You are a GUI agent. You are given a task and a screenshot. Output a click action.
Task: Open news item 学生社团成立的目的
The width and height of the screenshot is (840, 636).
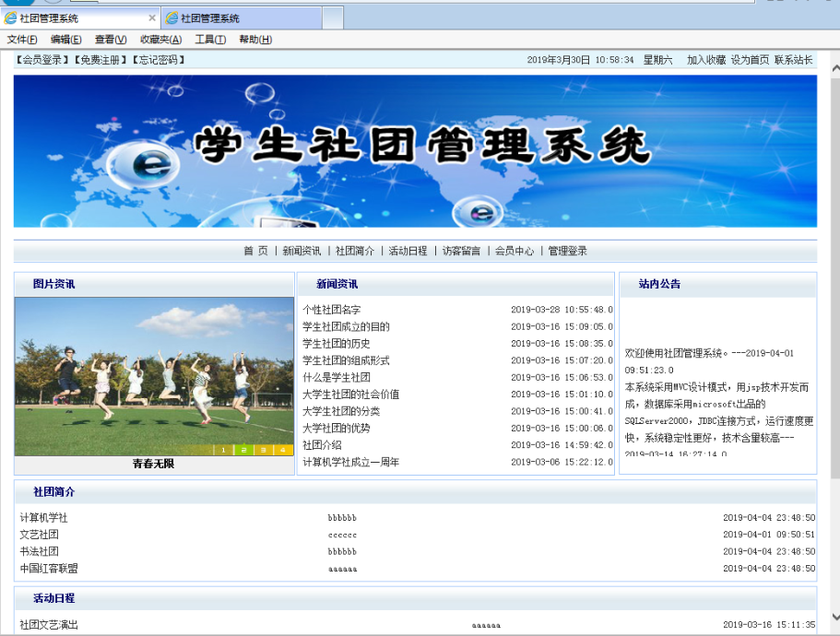346,327
